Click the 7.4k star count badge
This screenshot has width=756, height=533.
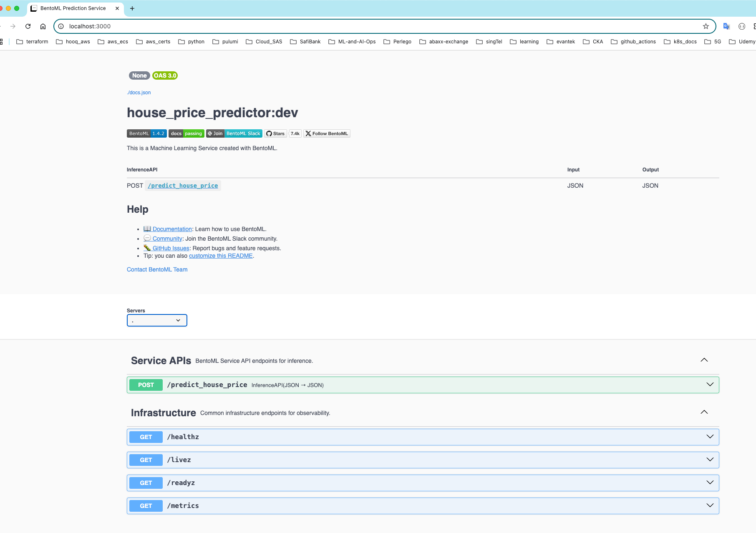(295, 133)
